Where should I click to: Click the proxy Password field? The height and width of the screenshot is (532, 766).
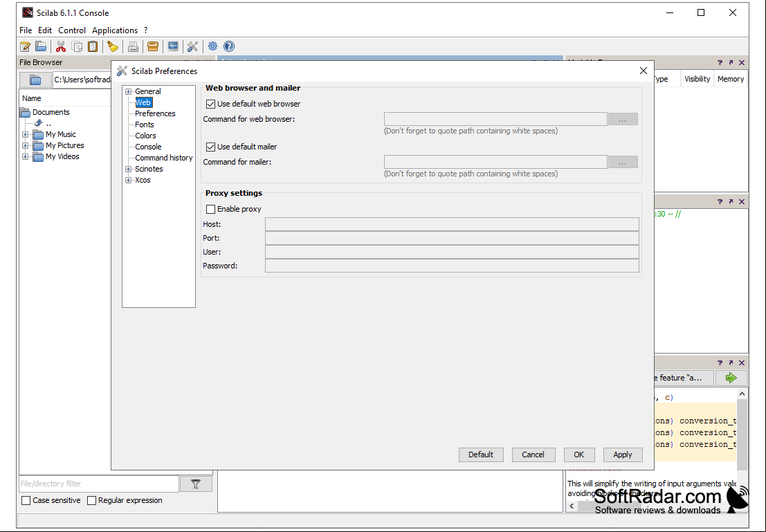452,266
